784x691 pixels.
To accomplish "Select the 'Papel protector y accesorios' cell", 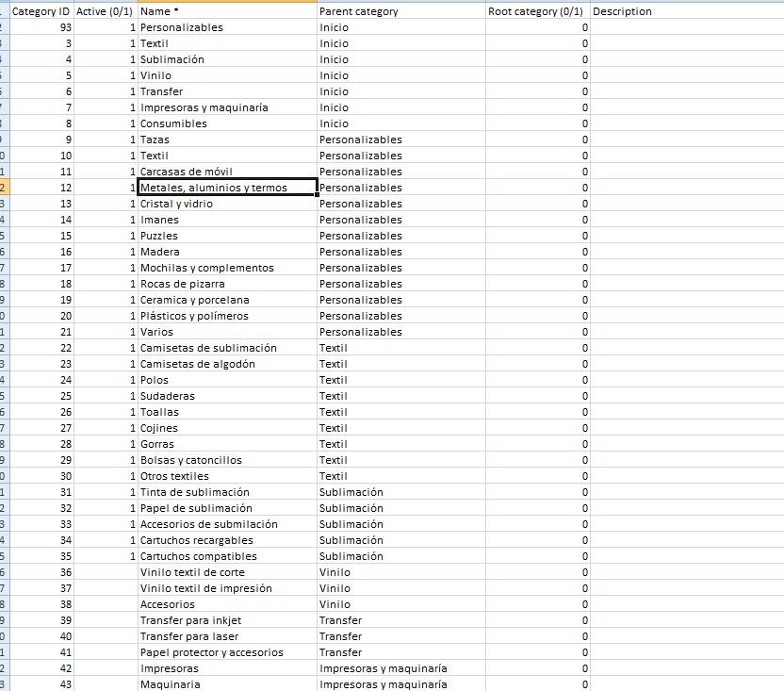I will point(227,651).
